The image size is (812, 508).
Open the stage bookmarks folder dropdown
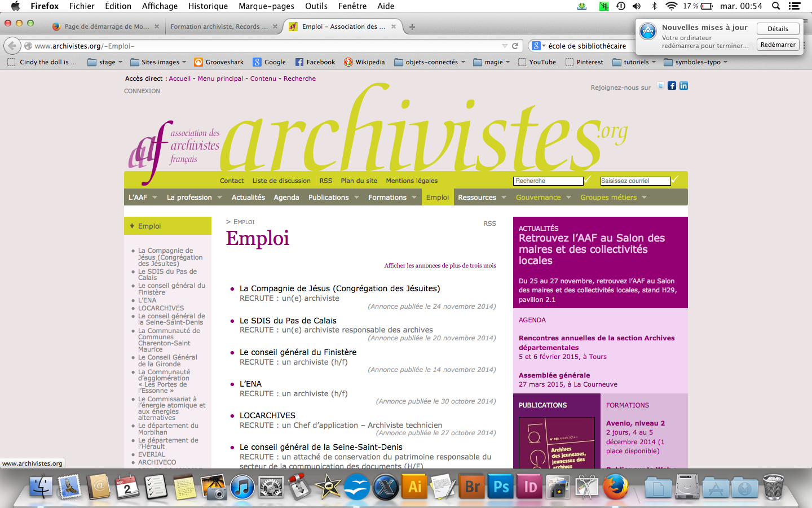[105, 62]
